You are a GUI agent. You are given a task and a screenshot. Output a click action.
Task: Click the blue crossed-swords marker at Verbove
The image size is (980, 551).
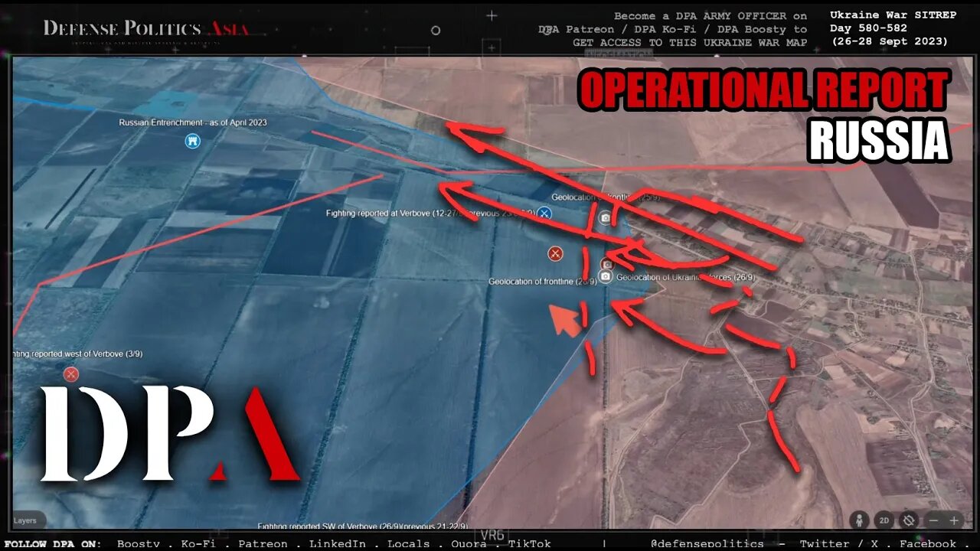point(544,213)
